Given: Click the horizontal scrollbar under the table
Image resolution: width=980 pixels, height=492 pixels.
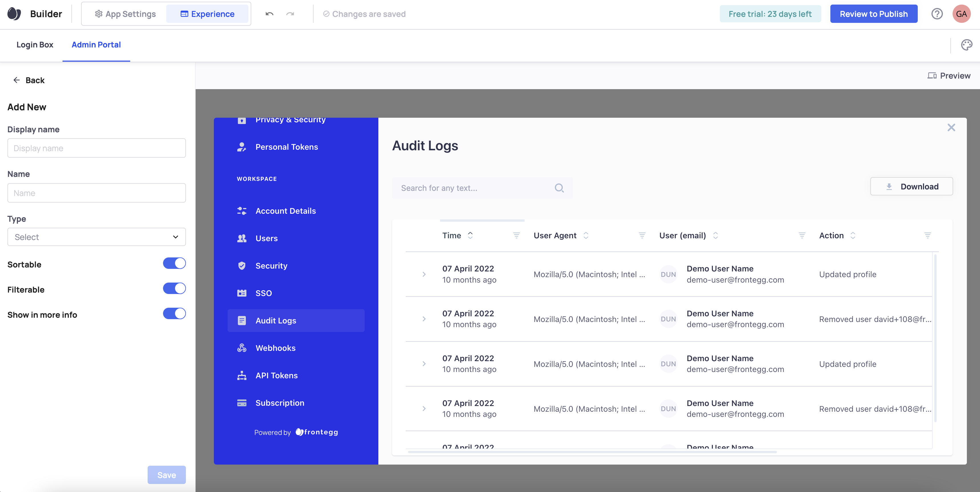Looking at the screenshot, I should [592, 452].
